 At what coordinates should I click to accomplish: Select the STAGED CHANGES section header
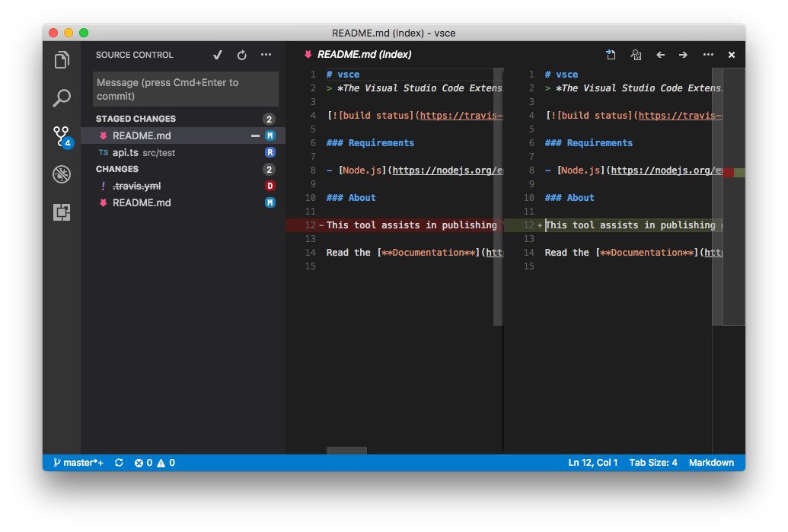(x=136, y=119)
